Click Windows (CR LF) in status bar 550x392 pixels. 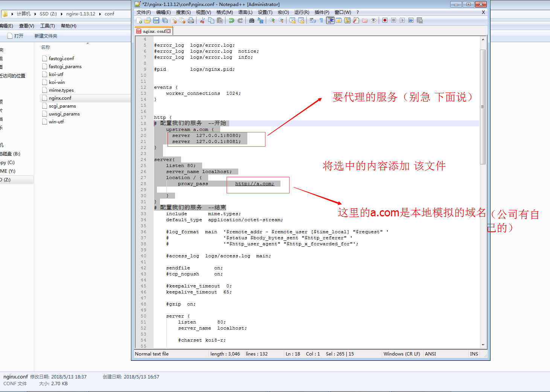402,354
